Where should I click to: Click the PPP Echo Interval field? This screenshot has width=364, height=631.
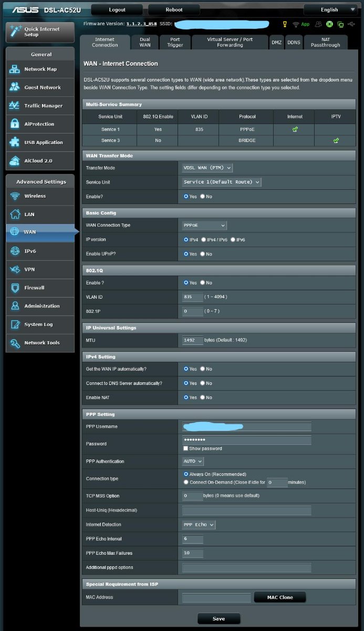192,539
